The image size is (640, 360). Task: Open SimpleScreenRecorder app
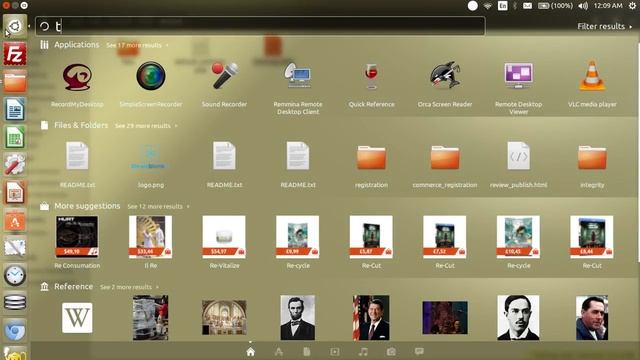151,76
